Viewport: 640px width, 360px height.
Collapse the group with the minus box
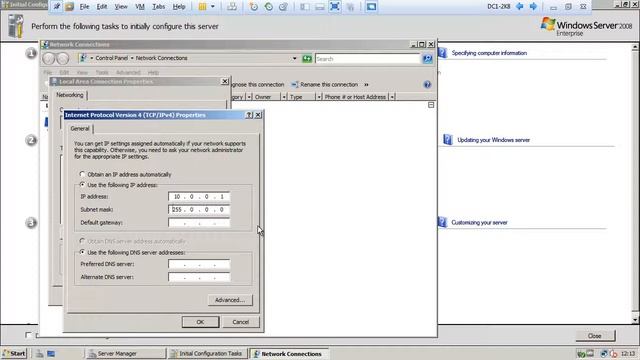tap(431, 105)
